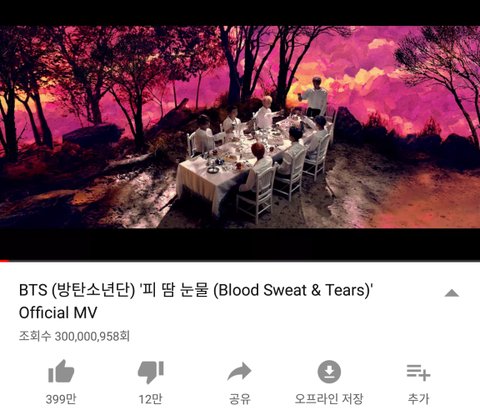Tap the add-to-playlist icon
Image resolution: width=480 pixels, height=420 pixels.
(x=418, y=372)
